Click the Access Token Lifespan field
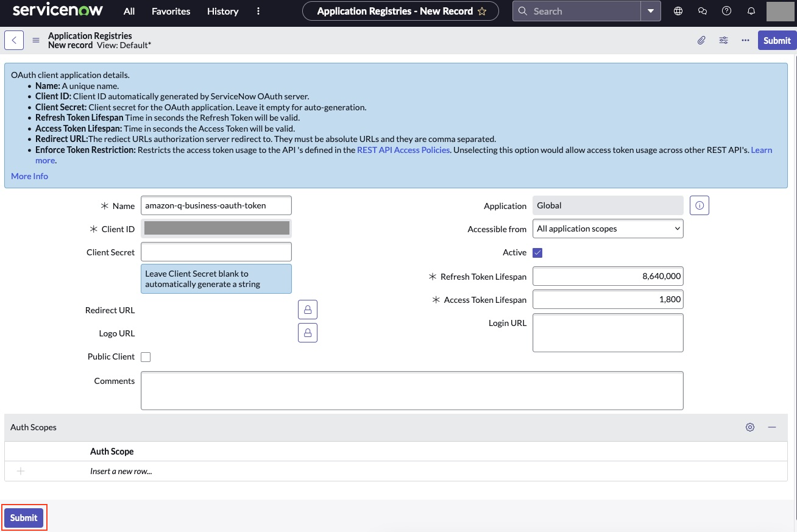Viewport: 797px width, 532px height. [x=608, y=299]
